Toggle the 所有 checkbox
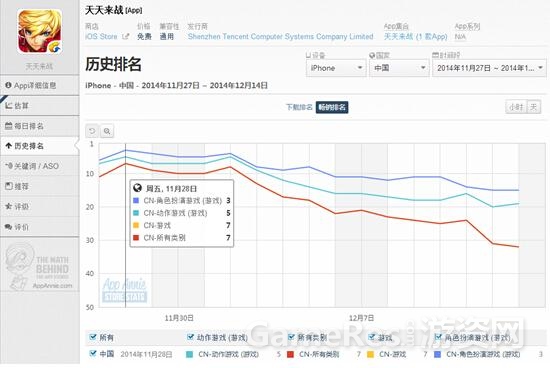 (93, 337)
